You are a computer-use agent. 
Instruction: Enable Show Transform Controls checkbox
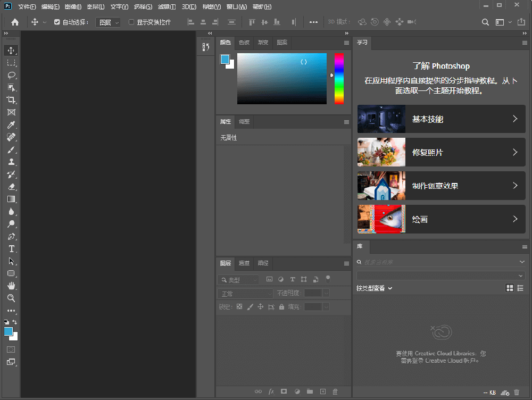click(131, 22)
